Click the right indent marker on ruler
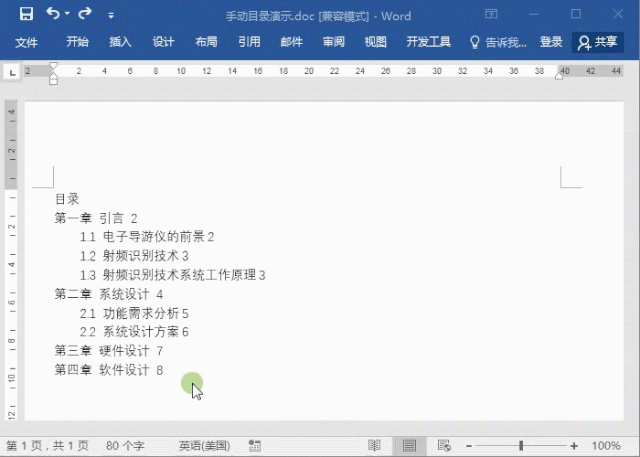Screen dimensions: 640x457 coord(559,76)
